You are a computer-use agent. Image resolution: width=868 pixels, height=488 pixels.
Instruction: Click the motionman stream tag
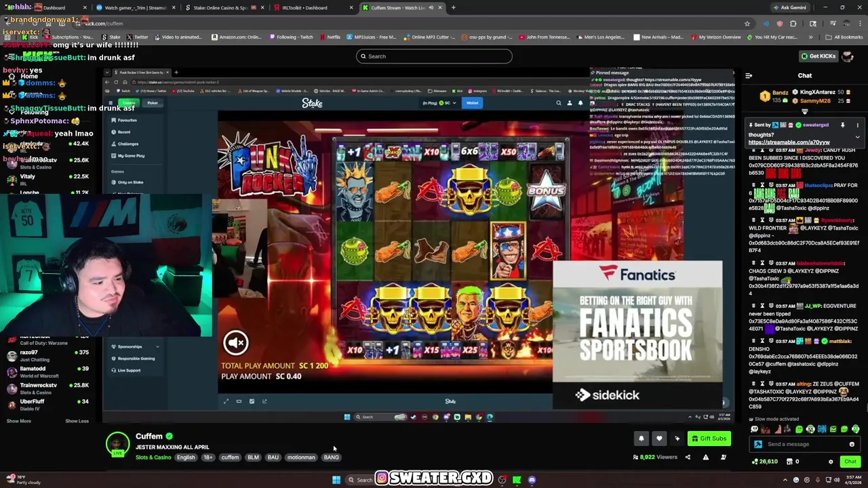(301, 457)
